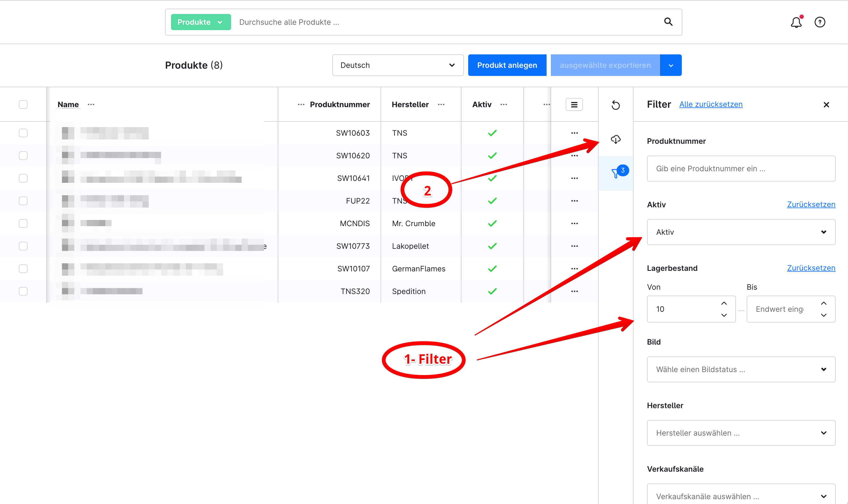
Task: Click the Produktnummer filter input field
Action: click(741, 169)
